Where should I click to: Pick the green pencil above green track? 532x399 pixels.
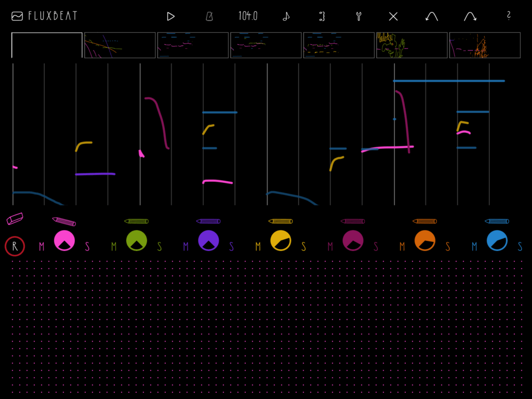pyautogui.click(x=137, y=221)
